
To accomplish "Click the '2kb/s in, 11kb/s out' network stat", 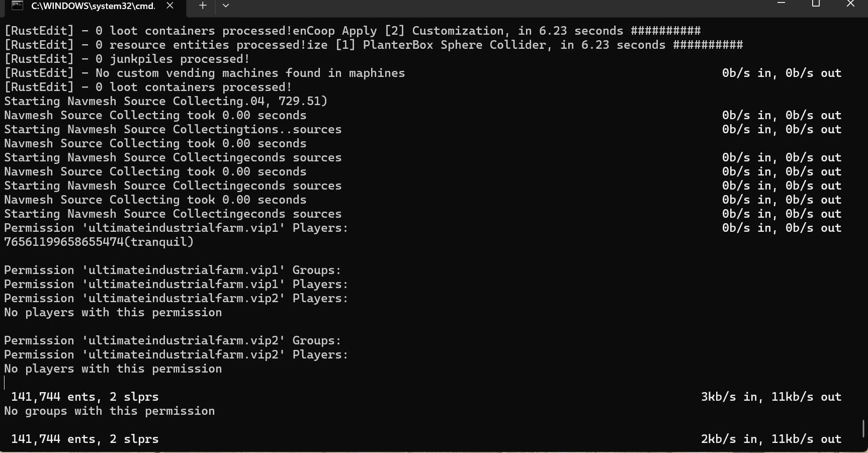I will (771, 439).
